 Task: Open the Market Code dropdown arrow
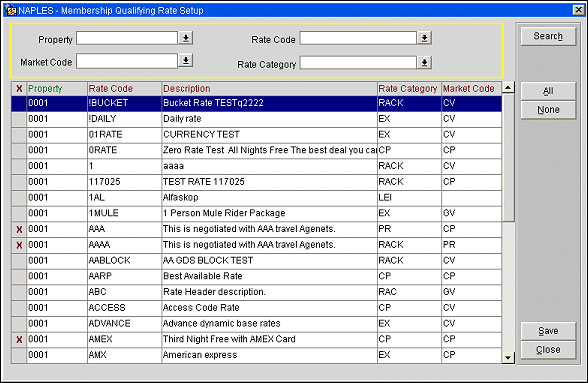[186, 60]
